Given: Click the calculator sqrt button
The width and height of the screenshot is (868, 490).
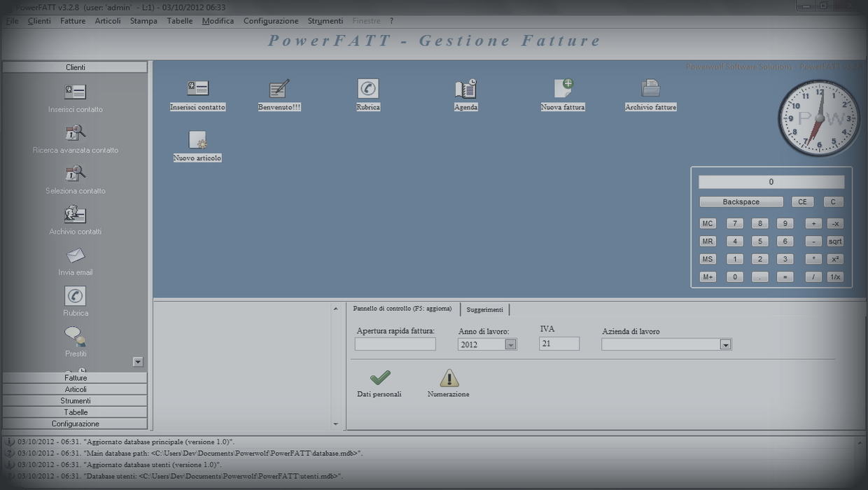Looking at the screenshot, I should point(835,241).
